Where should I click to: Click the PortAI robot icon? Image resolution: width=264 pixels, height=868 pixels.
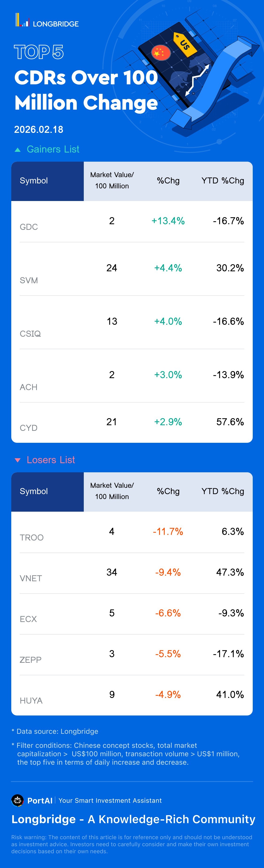click(x=18, y=800)
